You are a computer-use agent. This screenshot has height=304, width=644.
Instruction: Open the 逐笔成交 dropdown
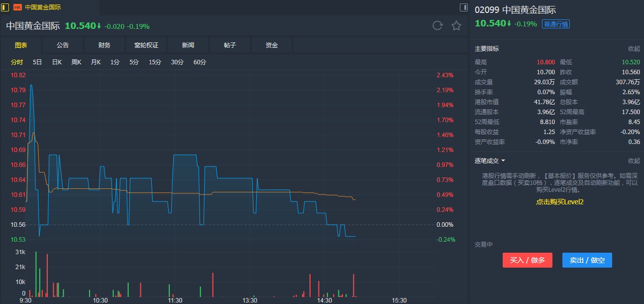pos(503,160)
